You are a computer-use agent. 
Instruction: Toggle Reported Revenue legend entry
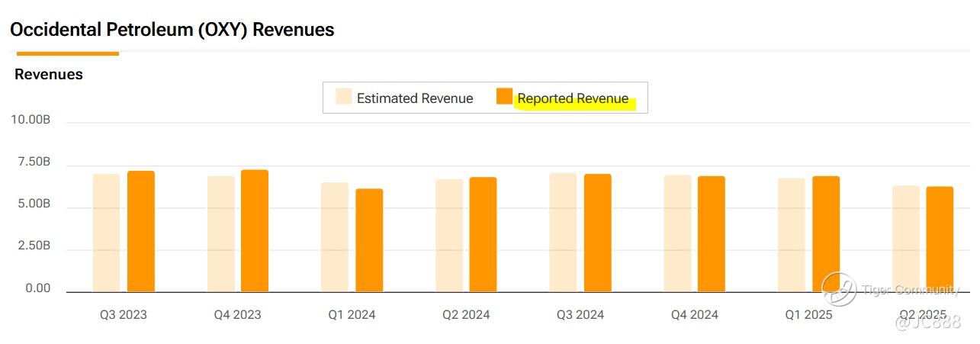pos(563,98)
